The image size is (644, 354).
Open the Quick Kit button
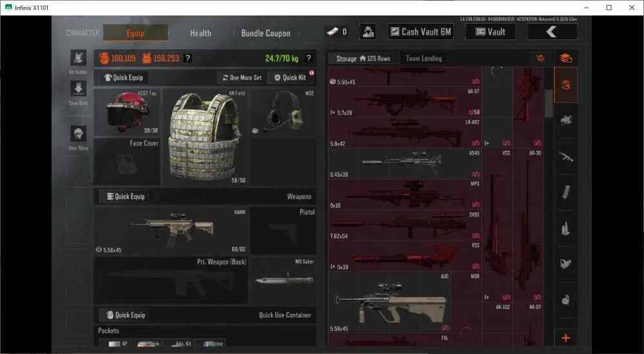(290, 77)
